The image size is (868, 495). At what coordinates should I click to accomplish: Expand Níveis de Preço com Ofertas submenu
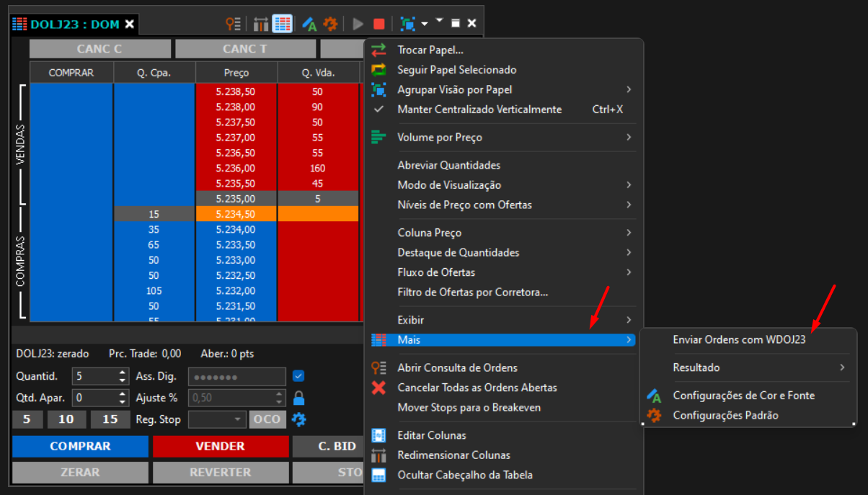(x=502, y=205)
